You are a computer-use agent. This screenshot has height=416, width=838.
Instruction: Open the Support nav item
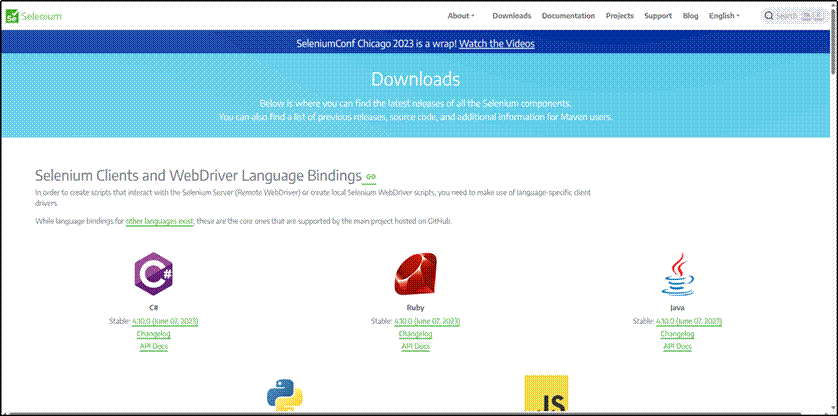[x=658, y=16]
